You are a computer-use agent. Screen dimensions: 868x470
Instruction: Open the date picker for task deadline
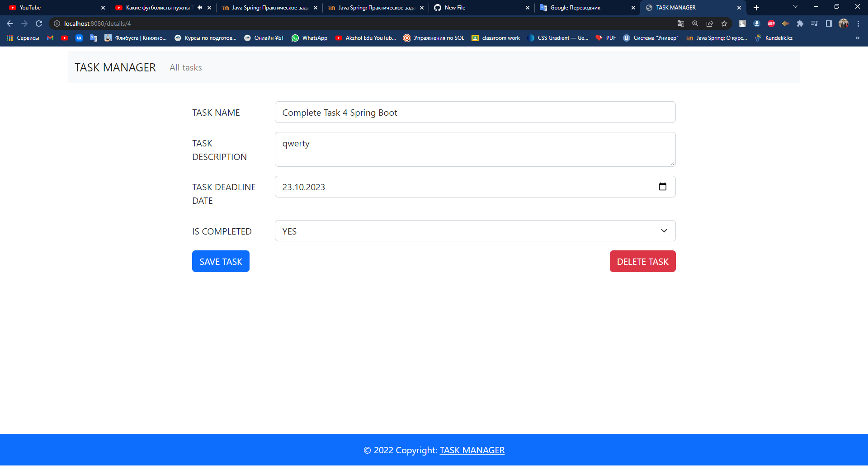[663, 186]
